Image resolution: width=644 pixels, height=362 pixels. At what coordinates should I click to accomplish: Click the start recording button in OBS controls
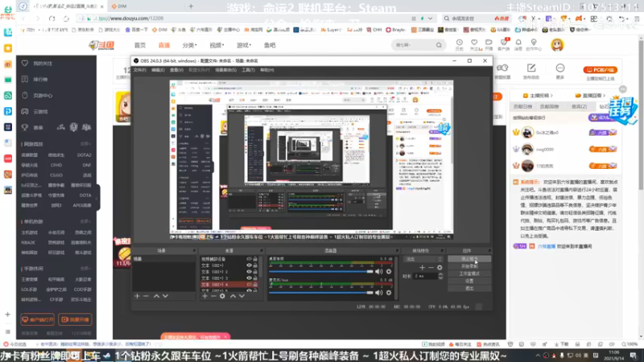[x=469, y=266]
